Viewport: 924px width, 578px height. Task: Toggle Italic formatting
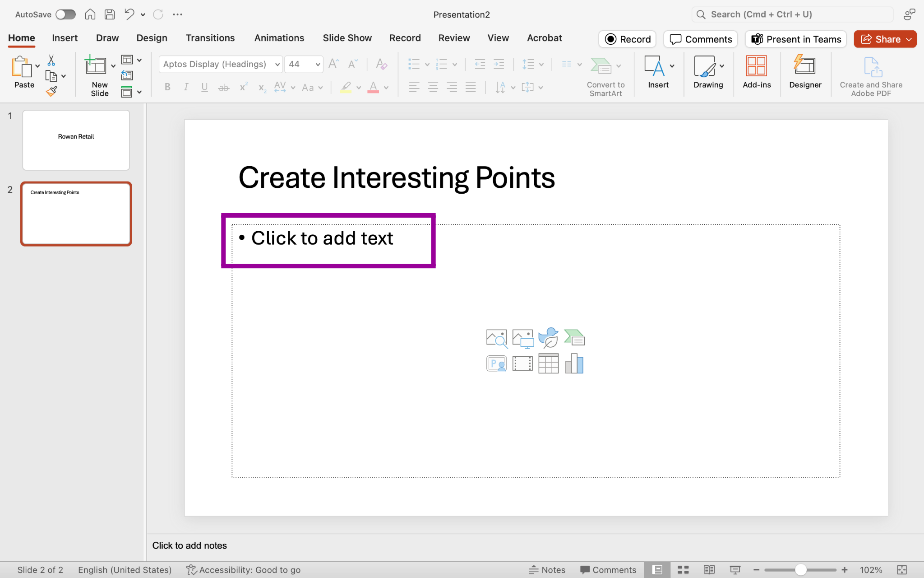(186, 87)
